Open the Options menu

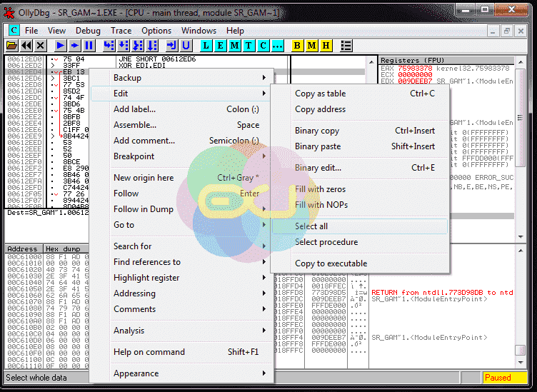tap(156, 31)
